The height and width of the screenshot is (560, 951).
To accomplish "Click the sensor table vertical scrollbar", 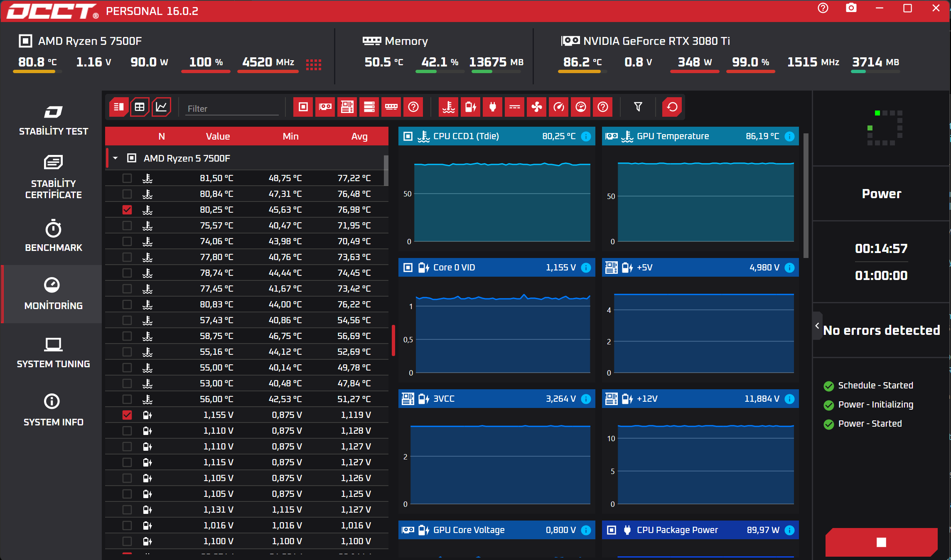I will (x=386, y=170).
